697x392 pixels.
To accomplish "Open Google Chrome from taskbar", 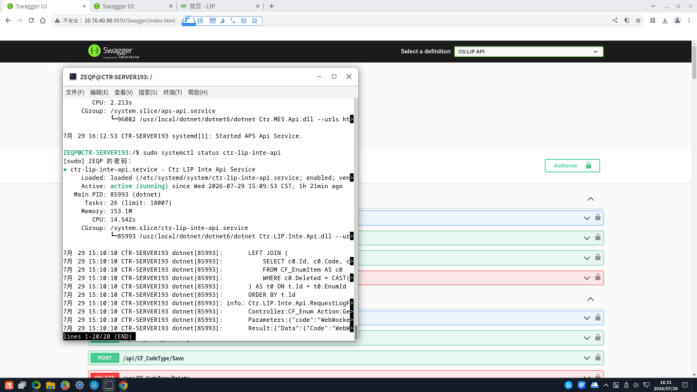I will click(x=123, y=385).
